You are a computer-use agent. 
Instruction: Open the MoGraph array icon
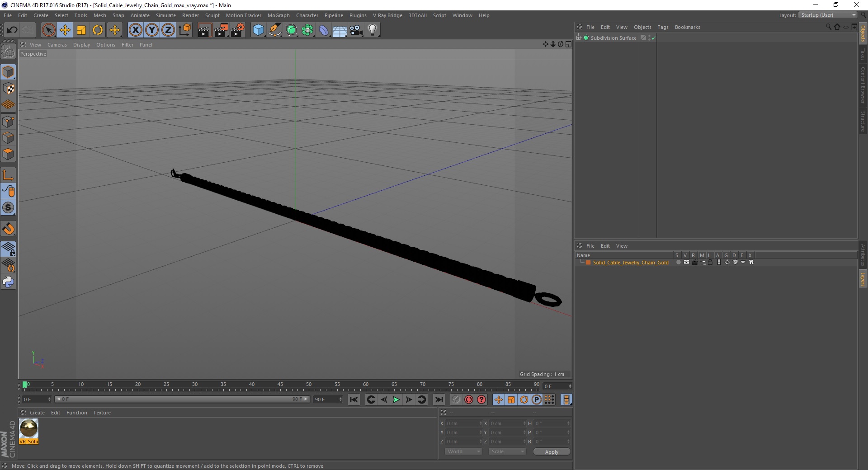307,30
